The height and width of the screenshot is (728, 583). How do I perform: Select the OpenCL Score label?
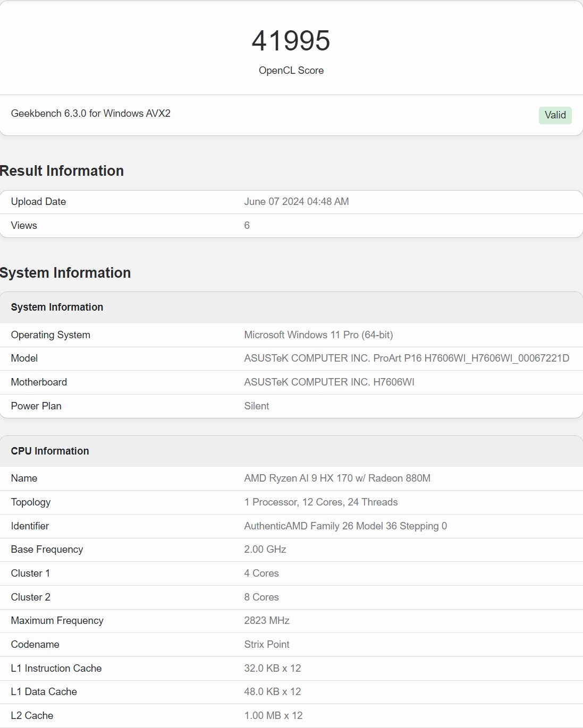tap(291, 71)
